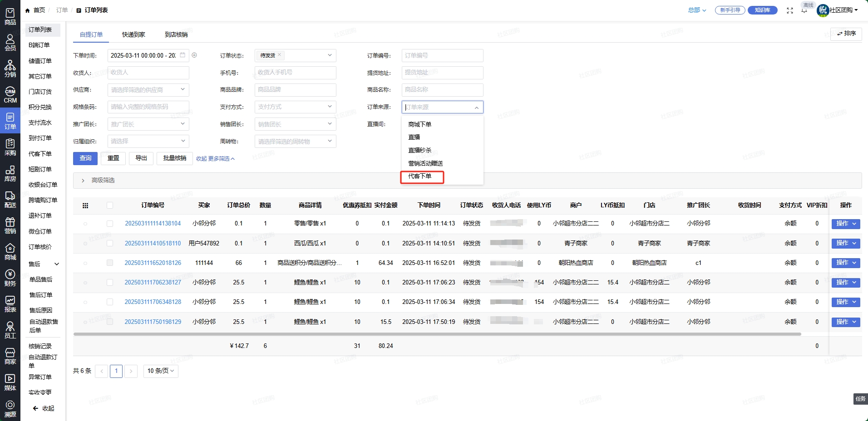Expand the 支付方式 payment method dropdown
This screenshot has height=421, width=868.
(x=295, y=107)
